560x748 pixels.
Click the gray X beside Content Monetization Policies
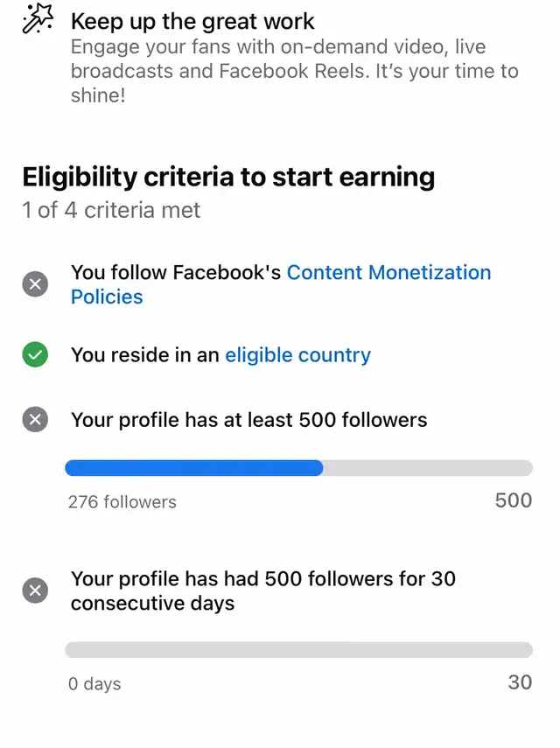click(35, 284)
